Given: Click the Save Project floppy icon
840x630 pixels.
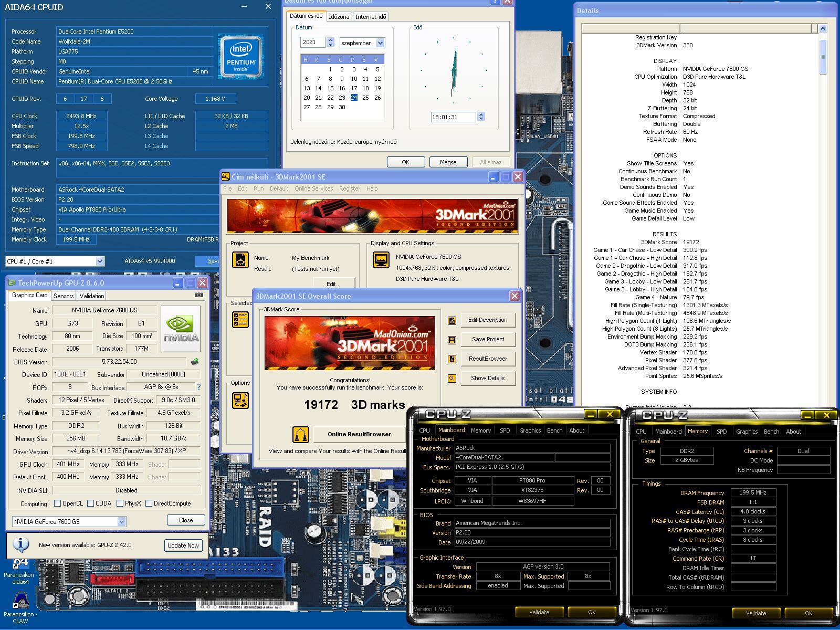Looking at the screenshot, I should pyautogui.click(x=452, y=340).
